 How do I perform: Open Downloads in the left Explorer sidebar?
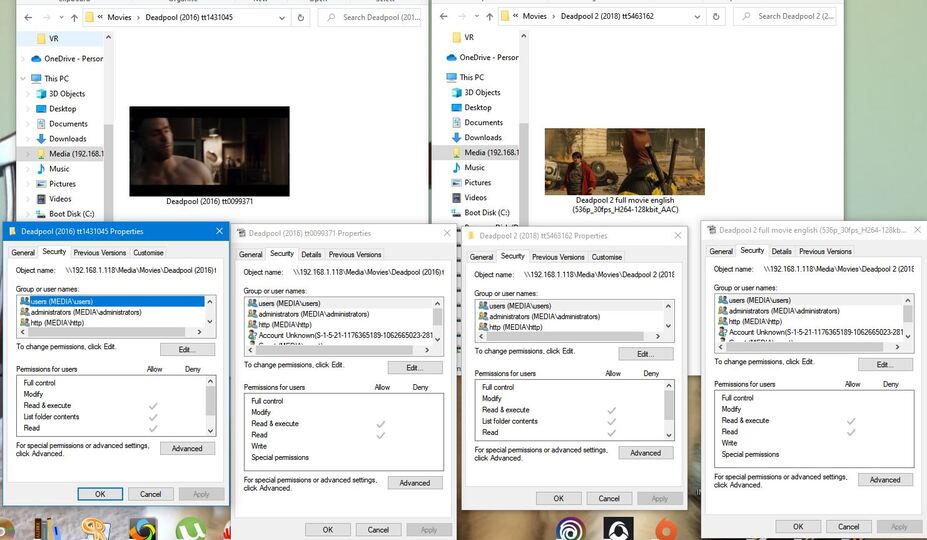(67, 139)
